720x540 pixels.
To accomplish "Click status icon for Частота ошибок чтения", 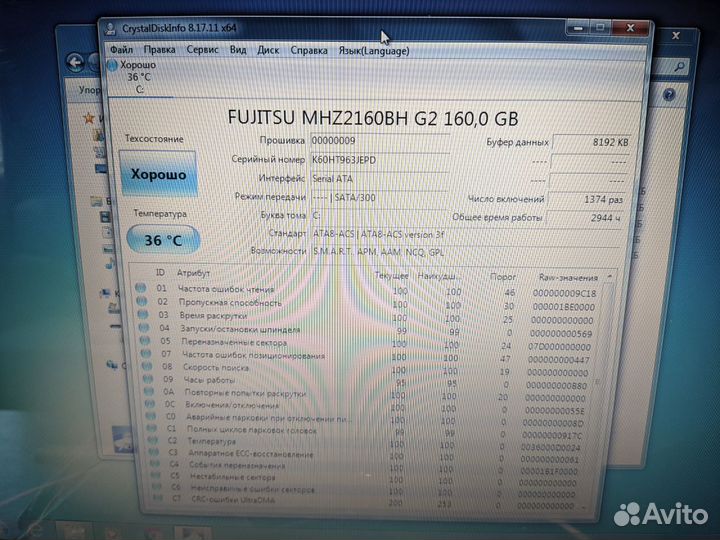I will click(141, 288).
